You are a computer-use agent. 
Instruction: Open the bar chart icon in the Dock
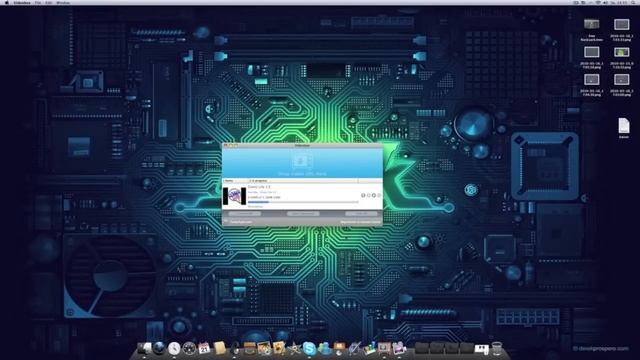click(369, 348)
